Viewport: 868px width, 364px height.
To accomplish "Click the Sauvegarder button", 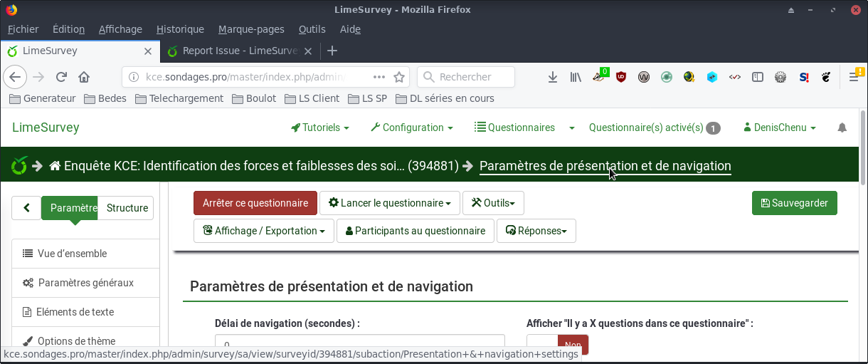I will (x=794, y=203).
